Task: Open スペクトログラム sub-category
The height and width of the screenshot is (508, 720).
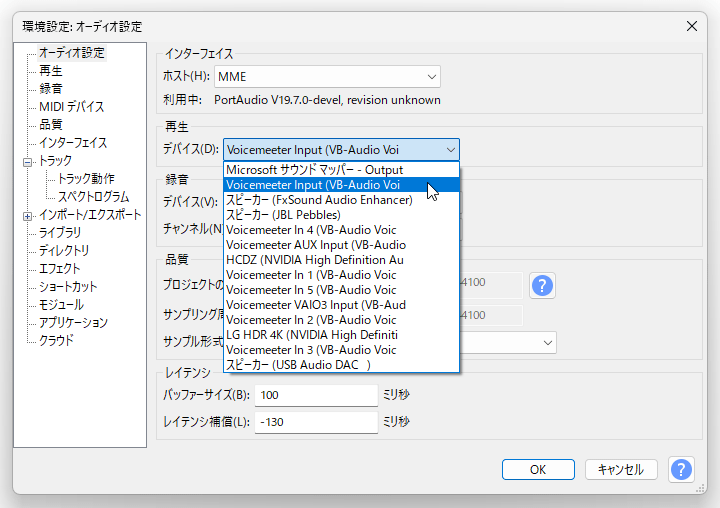Action: click(93, 197)
